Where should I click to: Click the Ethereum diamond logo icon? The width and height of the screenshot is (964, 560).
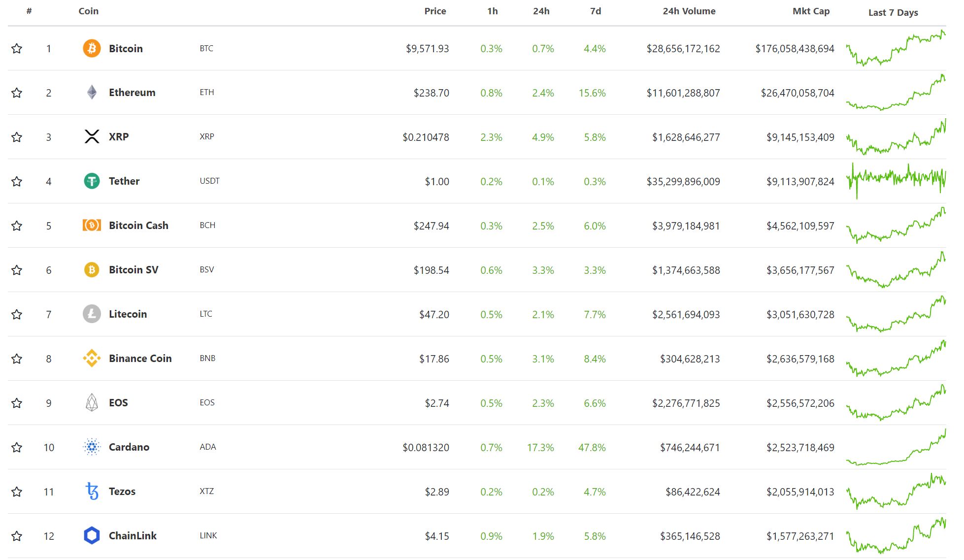click(92, 93)
